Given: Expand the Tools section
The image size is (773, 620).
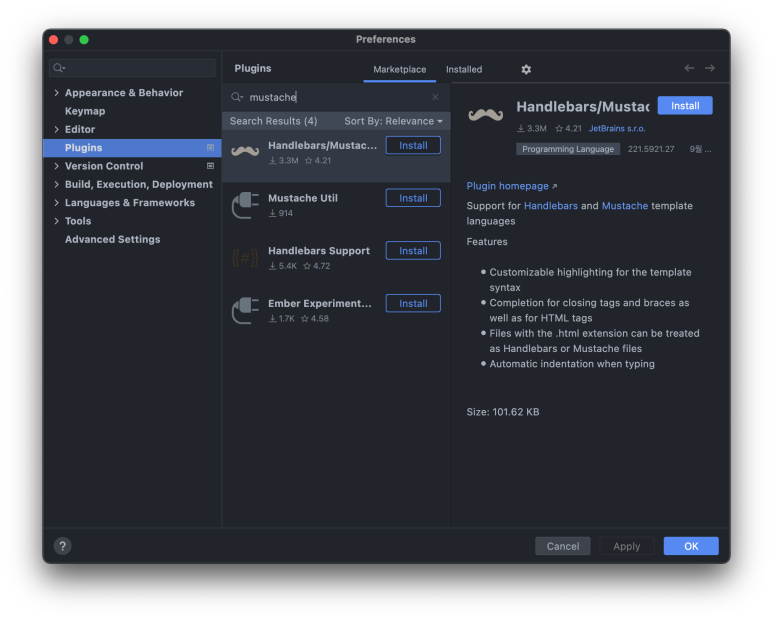Looking at the screenshot, I should click(x=56, y=221).
